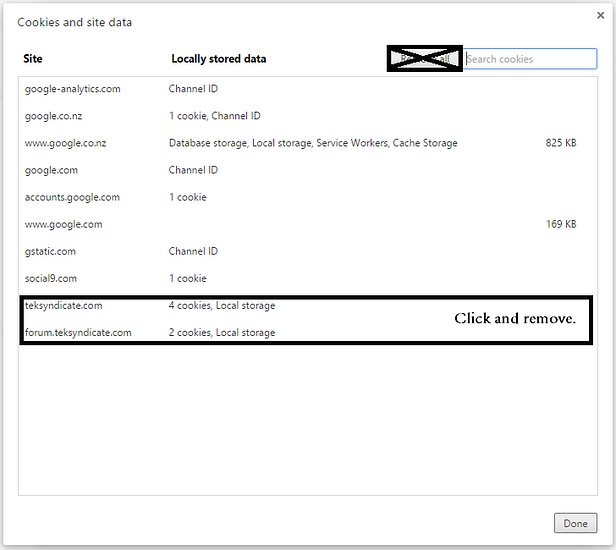
Task: Click the Locally stored data column header
Action: pyautogui.click(x=218, y=59)
